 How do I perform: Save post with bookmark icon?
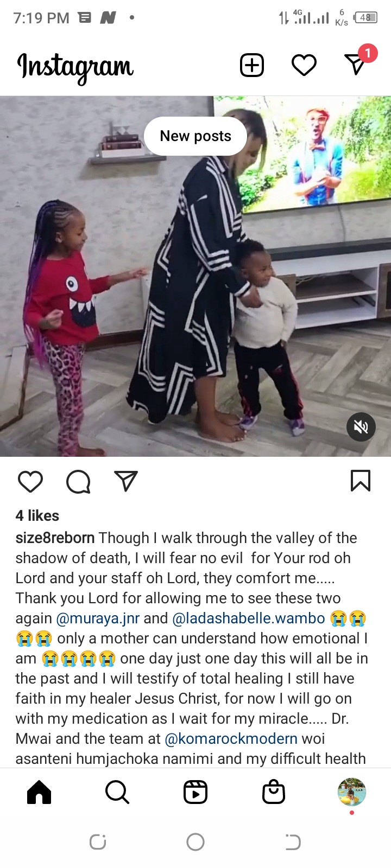tap(361, 481)
